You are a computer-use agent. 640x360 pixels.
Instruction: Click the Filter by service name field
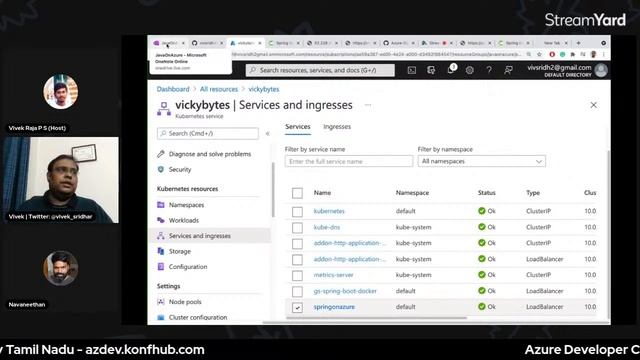349,161
